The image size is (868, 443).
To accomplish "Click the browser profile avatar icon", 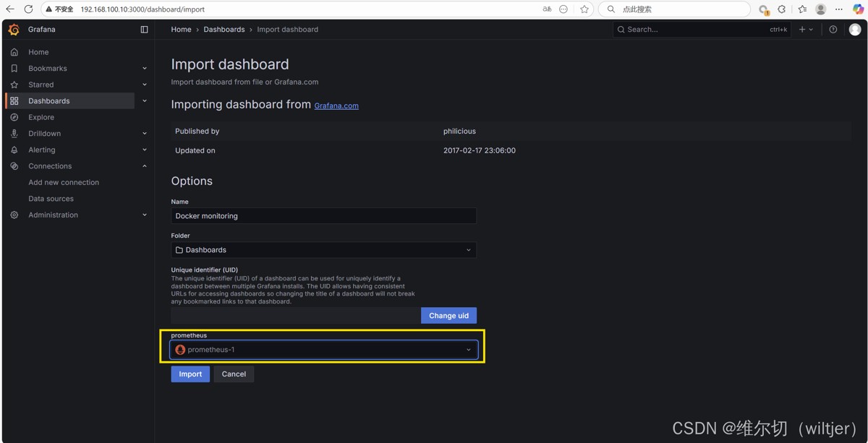I will [x=820, y=9].
